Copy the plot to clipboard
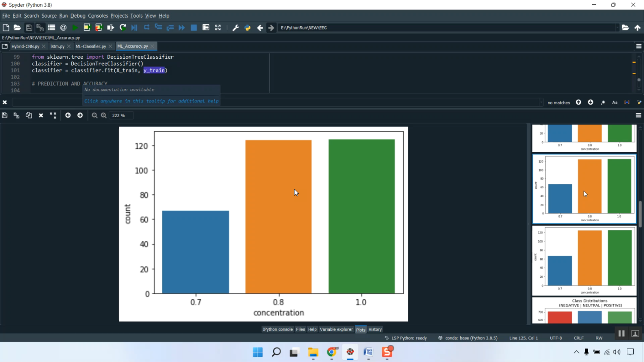The width and height of the screenshot is (644, 362). click(x=29, y=115)
